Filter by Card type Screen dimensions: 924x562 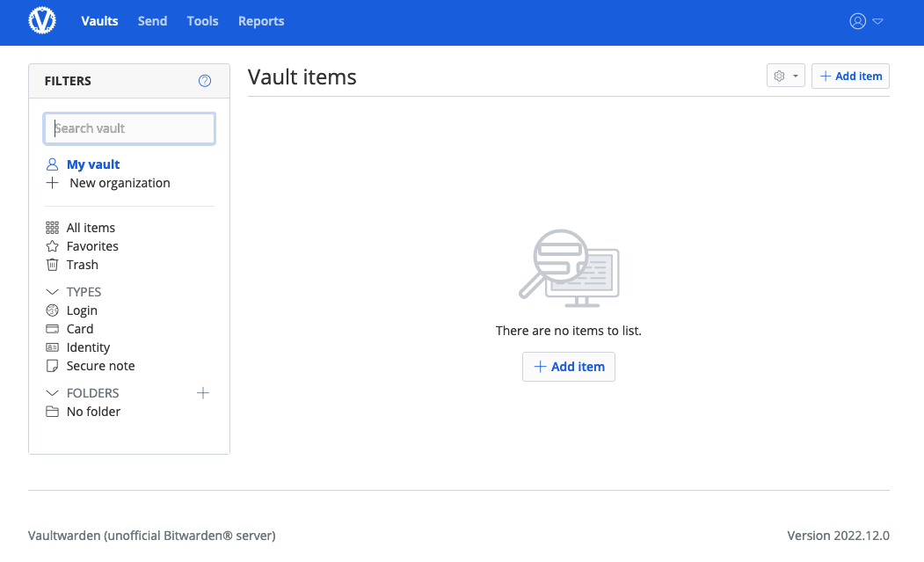[79, 329]
